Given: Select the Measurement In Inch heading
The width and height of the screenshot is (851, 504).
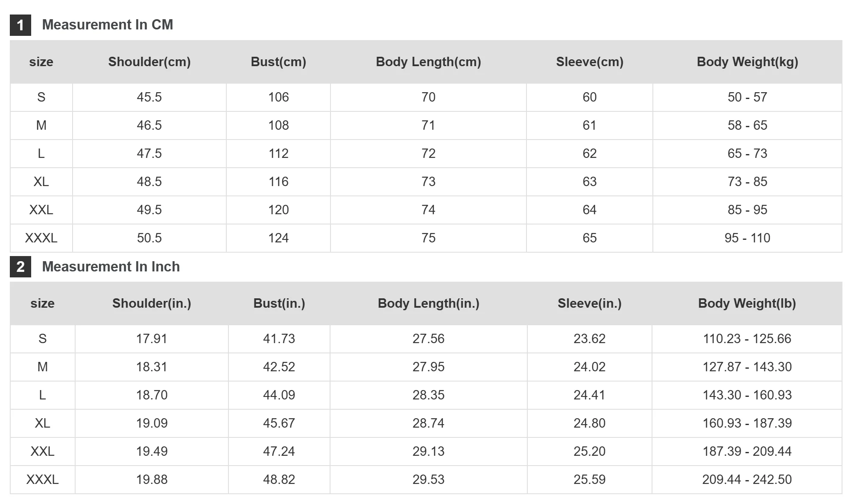Looking at the screenshot, I should pyautogui.click(x=111, y=267).
